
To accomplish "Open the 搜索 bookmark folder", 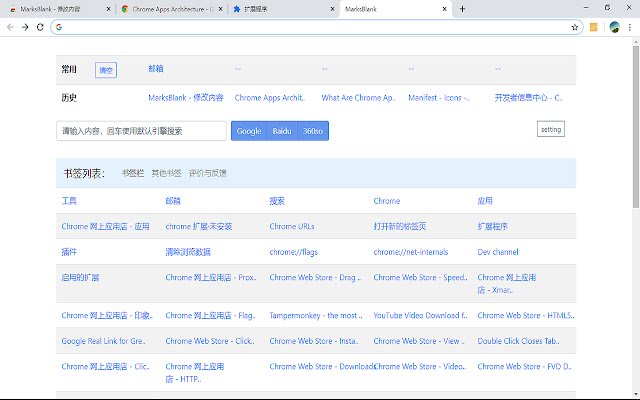I will coord(277,201).
